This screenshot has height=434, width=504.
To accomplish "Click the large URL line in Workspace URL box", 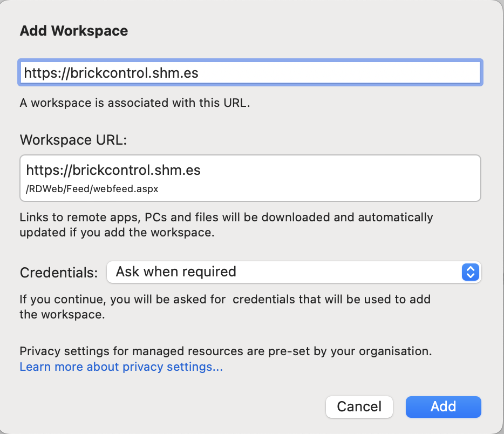I will [113, 170].
